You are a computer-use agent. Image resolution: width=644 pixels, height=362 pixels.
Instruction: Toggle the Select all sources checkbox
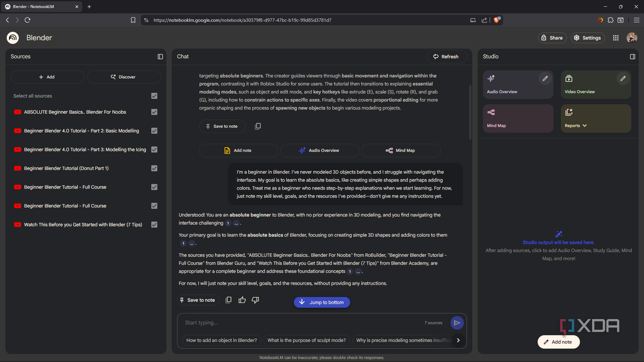tap(154, 96)
